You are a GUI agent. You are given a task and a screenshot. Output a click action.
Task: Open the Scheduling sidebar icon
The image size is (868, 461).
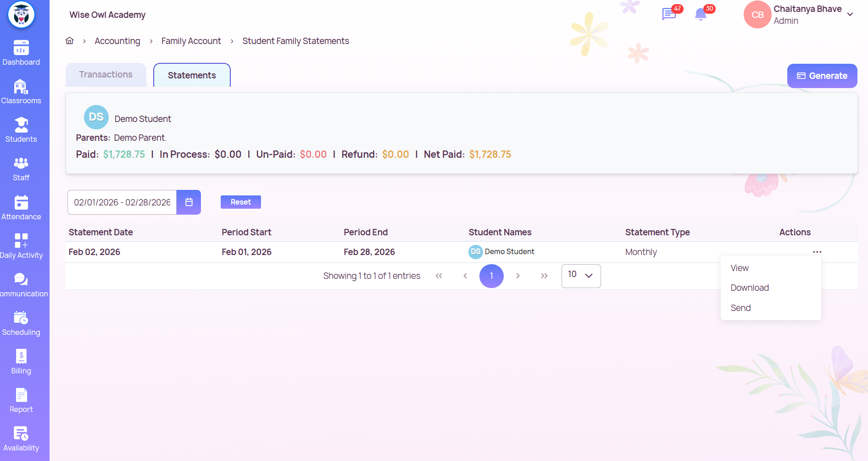pyautogui.click(x=21, y=318)
